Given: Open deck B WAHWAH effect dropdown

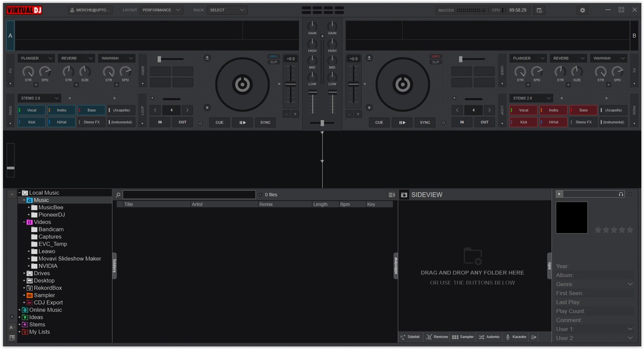Looking at the screenshot, I should (609, 58).
